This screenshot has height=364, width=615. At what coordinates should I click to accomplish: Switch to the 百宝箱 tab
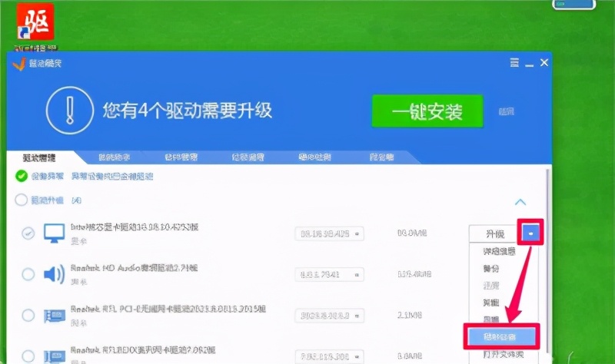click(x=381, y=157)
